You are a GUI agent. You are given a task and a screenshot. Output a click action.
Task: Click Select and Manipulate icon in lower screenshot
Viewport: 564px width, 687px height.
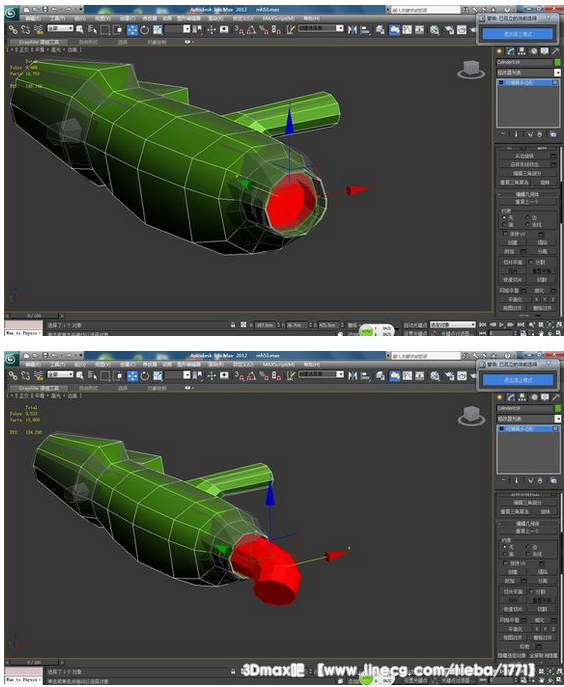coord(212,375)
